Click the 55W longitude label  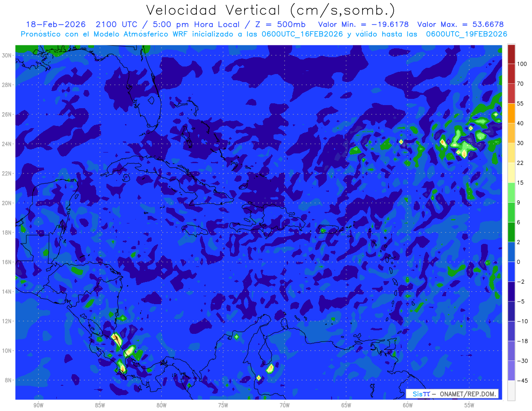pyautogui.click(x=469, y=406)
